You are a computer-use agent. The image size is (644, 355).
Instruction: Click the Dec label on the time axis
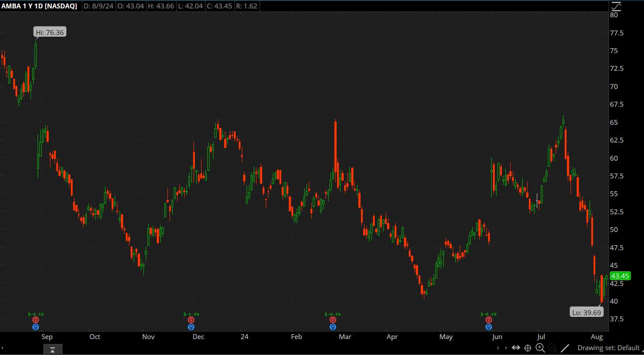198,337
